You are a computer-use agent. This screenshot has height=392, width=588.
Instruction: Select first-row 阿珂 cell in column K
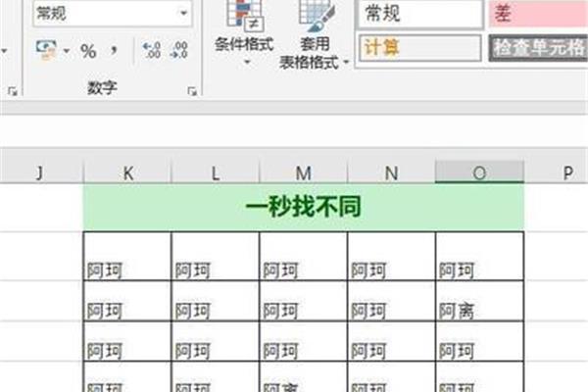pyautogui.click(x=127, y=257)
